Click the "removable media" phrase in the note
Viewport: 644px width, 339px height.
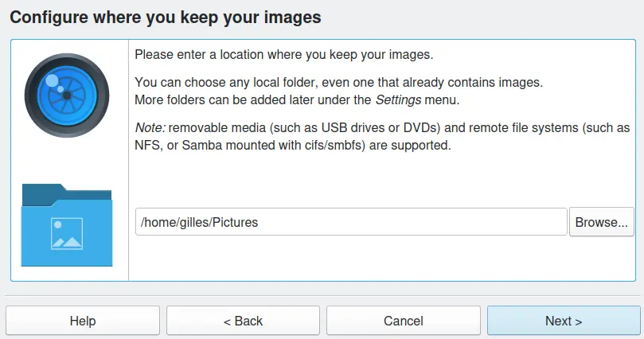(215, 127)
